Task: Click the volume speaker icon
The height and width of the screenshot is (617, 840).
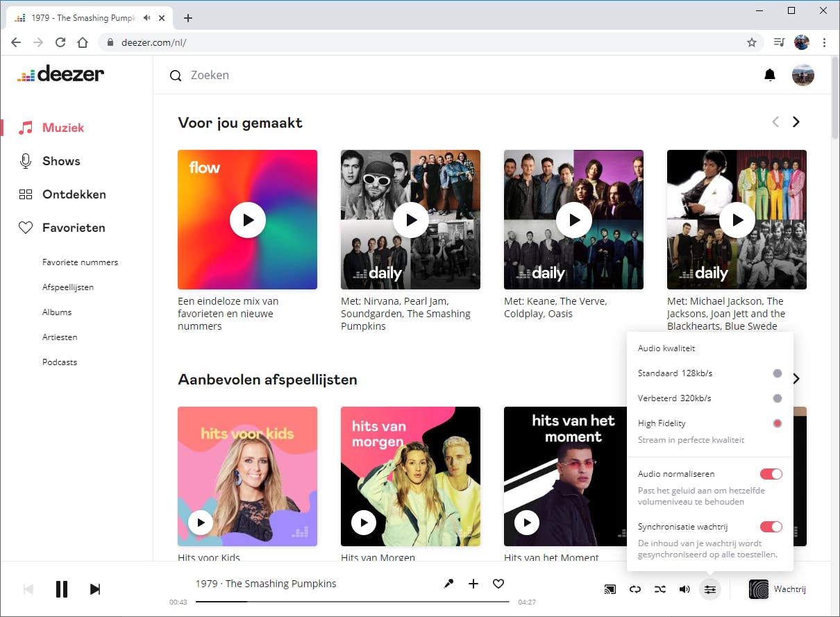Action: pos(684,589)
